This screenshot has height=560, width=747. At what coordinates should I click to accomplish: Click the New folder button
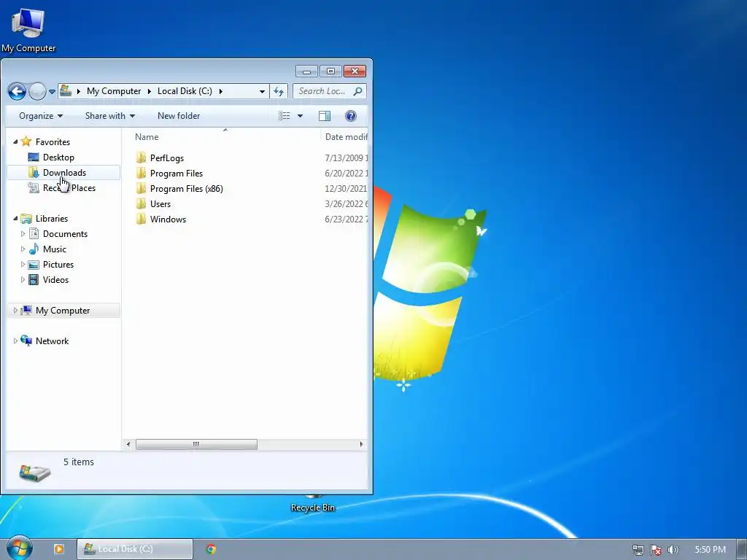[x=179, y=116]
